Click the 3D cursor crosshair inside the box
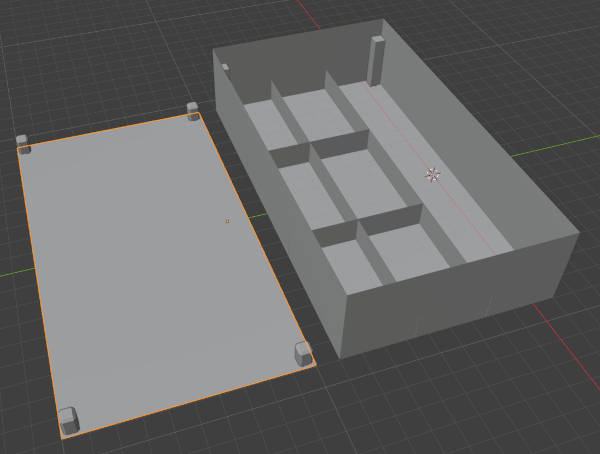 coord(433,175)
